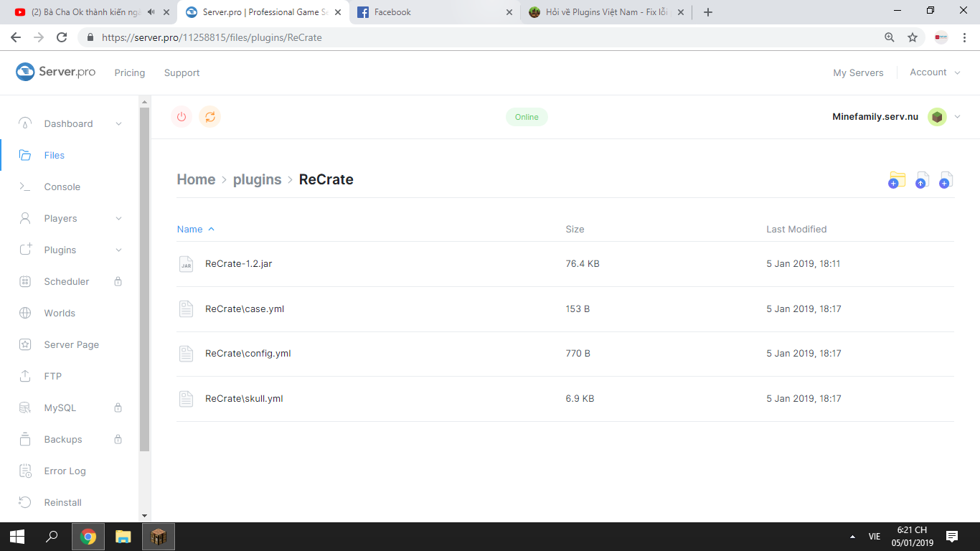Click the file icon beside ReCrate\skull.yml
This screenshot has height=551, width=980.
pyautogui.click(x=186, y=399)
